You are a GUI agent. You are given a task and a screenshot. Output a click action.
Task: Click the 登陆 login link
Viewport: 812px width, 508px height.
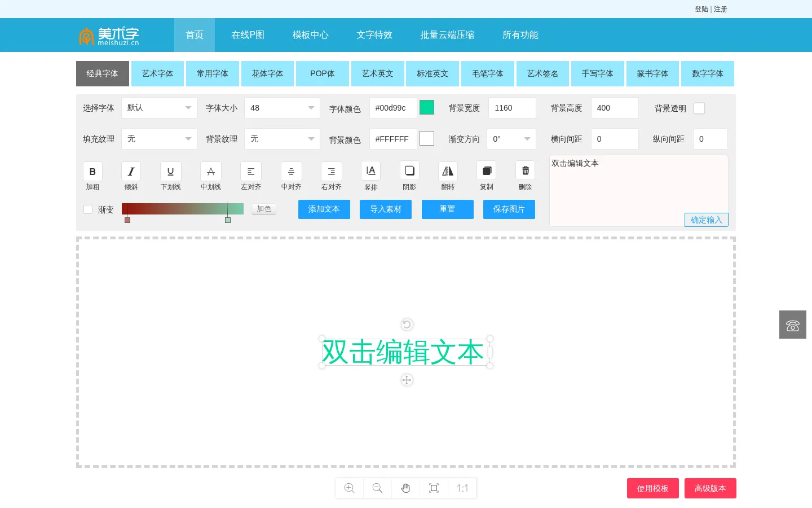pos(701,9)
